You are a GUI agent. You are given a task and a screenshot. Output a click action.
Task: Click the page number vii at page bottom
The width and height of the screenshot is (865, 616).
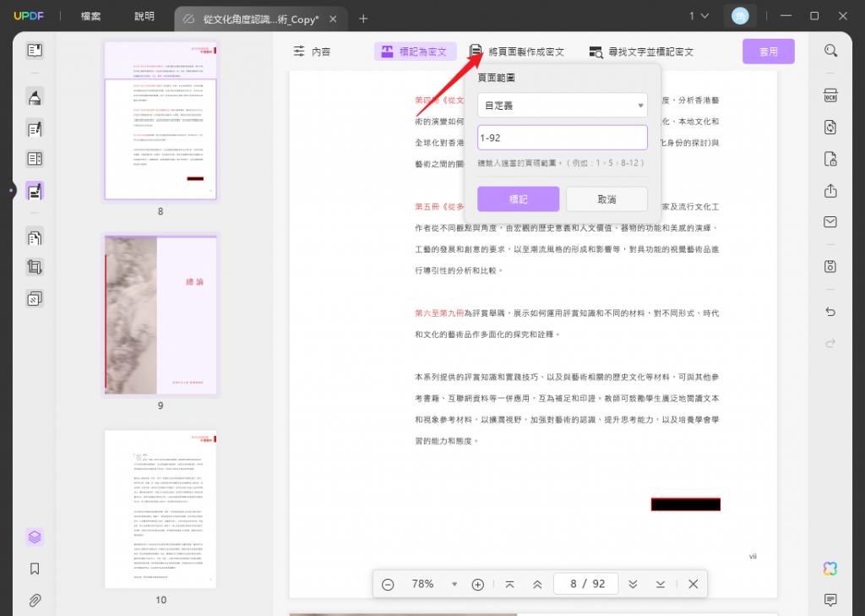coord(753,556)
